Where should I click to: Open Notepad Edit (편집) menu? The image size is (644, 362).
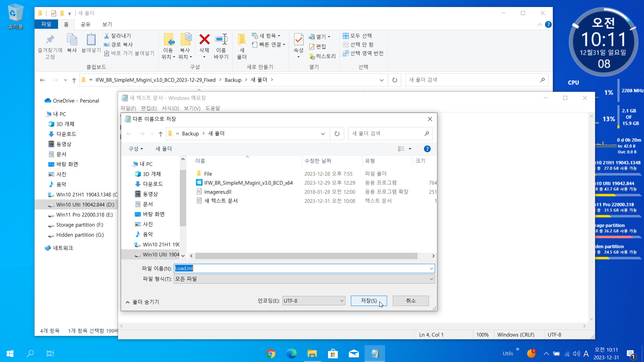pyautogui.click(x=149, y=108)
